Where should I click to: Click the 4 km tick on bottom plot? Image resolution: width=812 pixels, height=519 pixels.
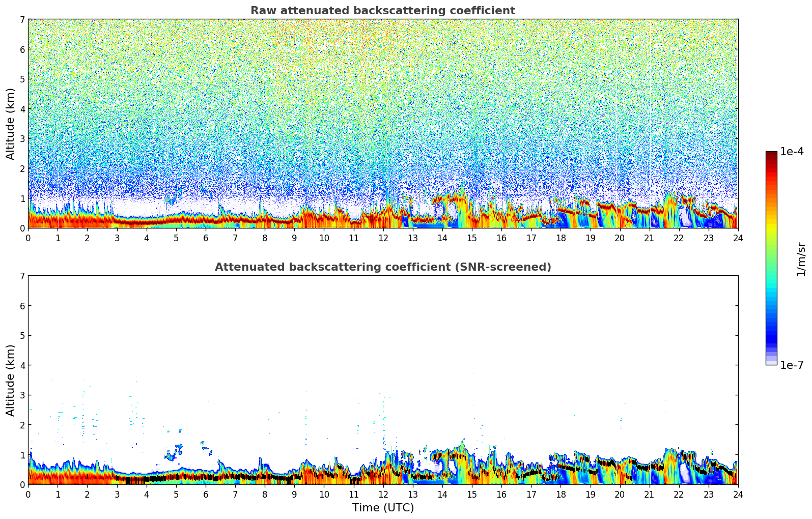[x=22, y=365]
